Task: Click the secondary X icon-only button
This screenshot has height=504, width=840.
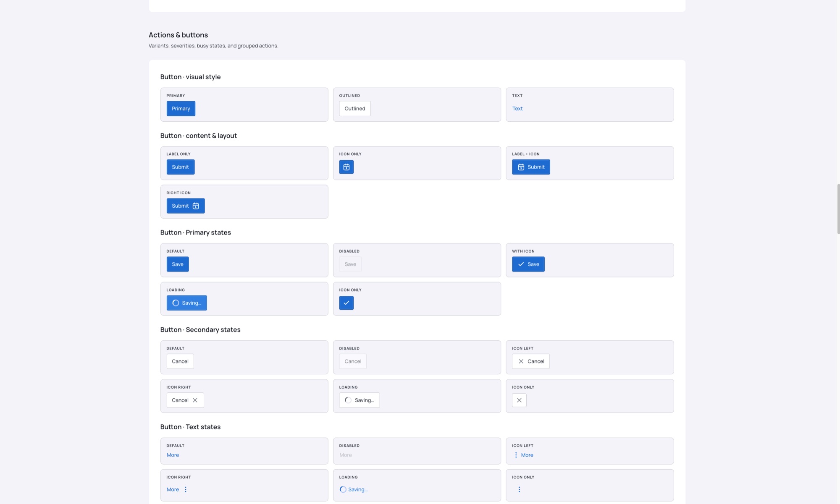Action: pos(519,400)
